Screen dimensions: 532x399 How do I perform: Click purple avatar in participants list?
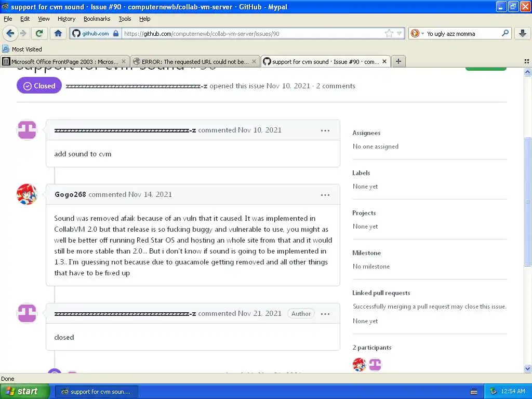375,365
